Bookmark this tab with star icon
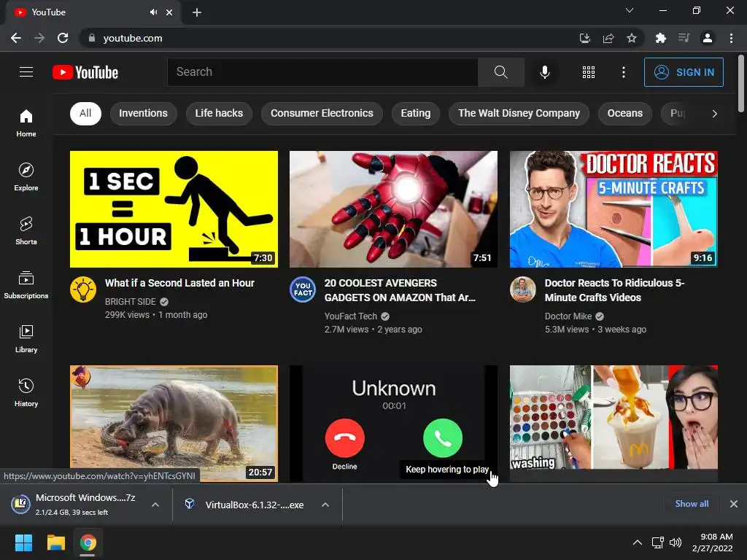The height and width of the screenshot is (560, 747). [x=631, y=38]
